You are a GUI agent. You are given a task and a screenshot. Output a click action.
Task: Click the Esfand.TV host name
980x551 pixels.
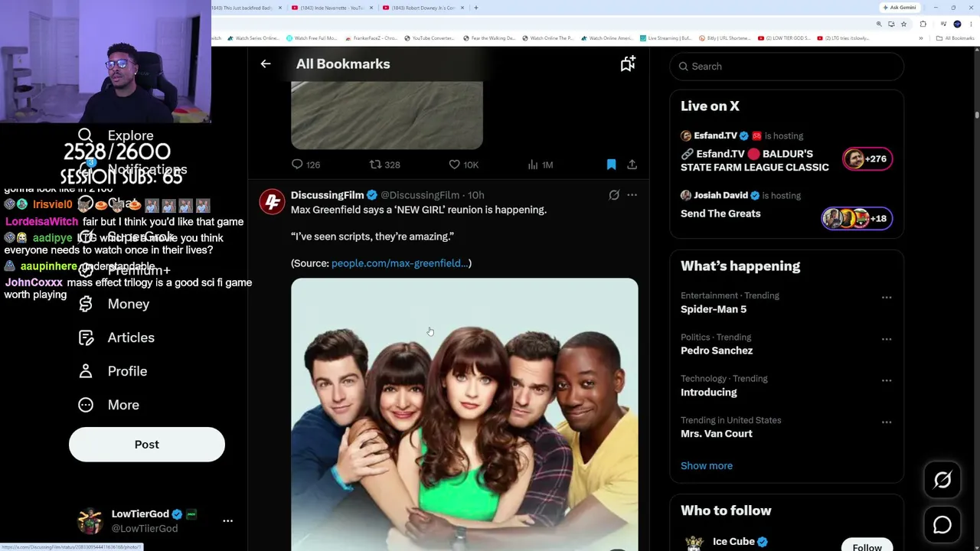pos(715,136)
